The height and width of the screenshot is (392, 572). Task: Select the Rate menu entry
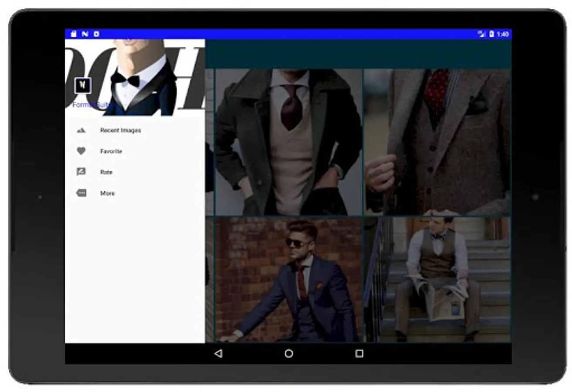tap(135, 172)
